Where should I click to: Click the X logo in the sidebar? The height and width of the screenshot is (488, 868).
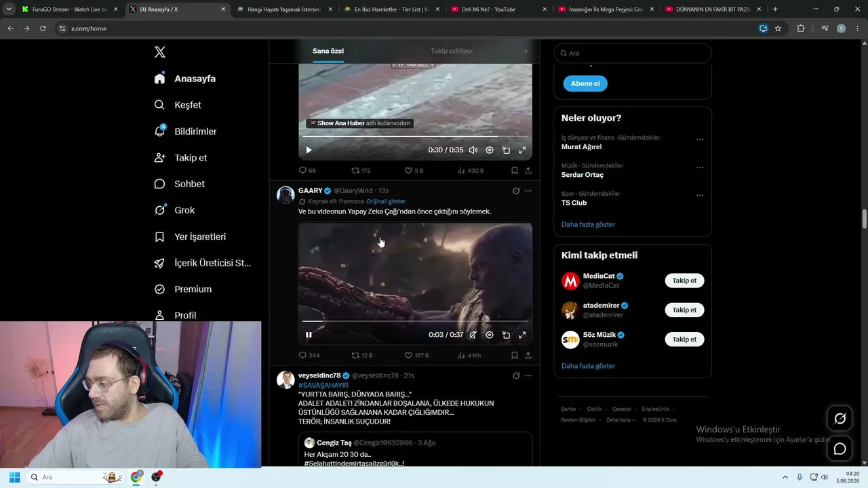[x=160, y=52]
